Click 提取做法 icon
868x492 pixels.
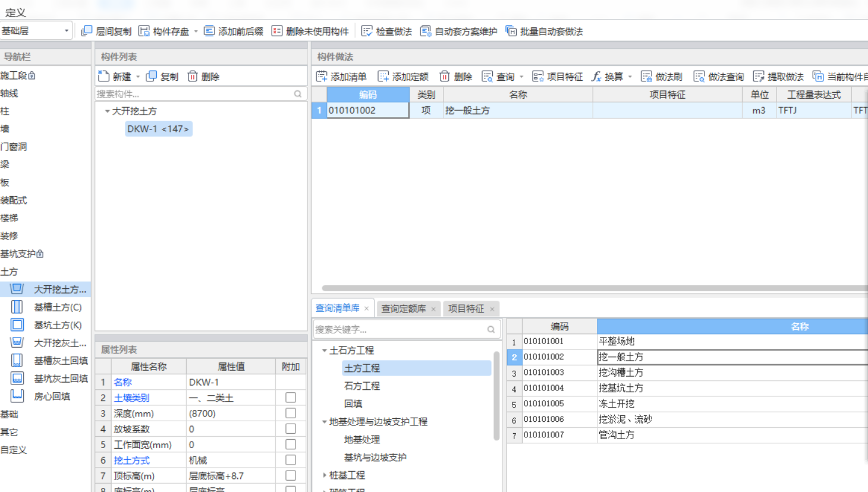pos(759,76)
